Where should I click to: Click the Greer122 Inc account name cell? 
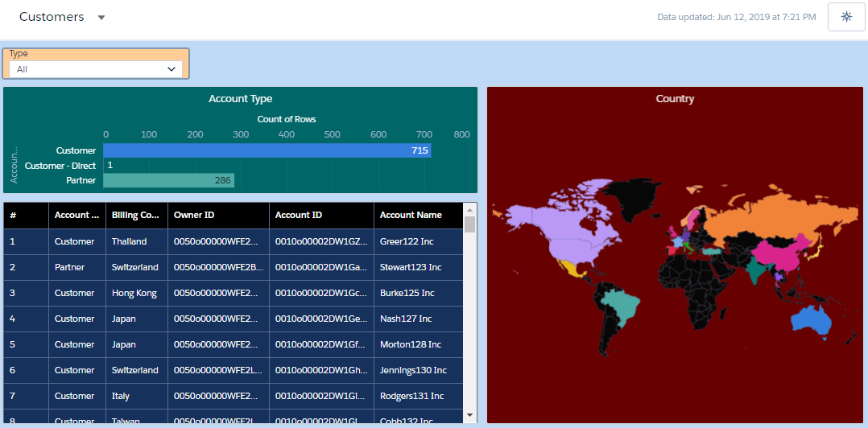coord(407,241)
